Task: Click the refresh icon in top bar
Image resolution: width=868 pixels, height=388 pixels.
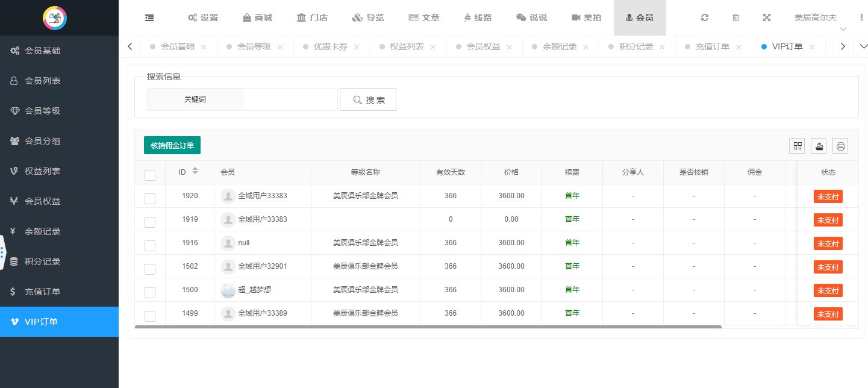Action: pyautogui.click(x=705, y=17)
